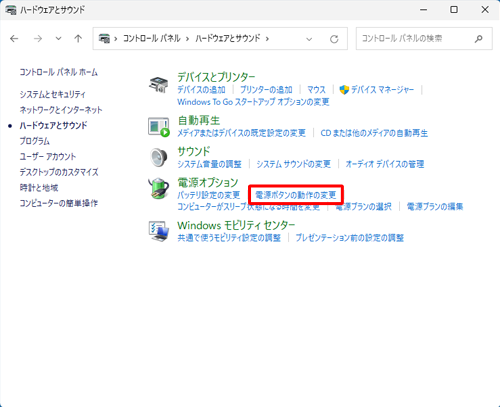Open the サウンド heading link
Image resolution: width=500 pixels, height=407 pixels.
pos(194,151)
